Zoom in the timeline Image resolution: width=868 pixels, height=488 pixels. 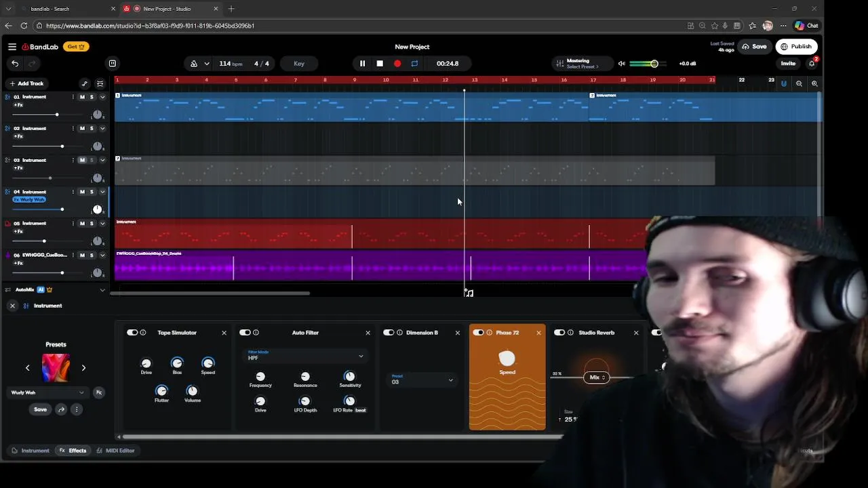click(814, 83)
